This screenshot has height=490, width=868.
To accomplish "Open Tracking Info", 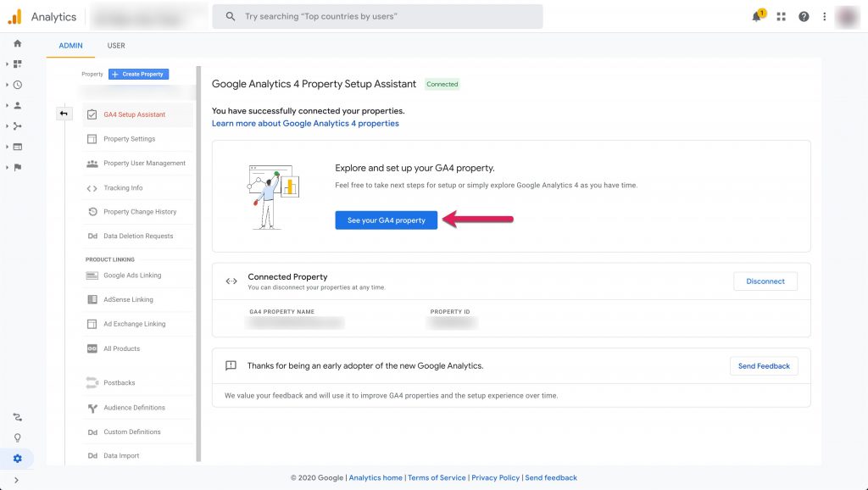I will click(138, 188).
